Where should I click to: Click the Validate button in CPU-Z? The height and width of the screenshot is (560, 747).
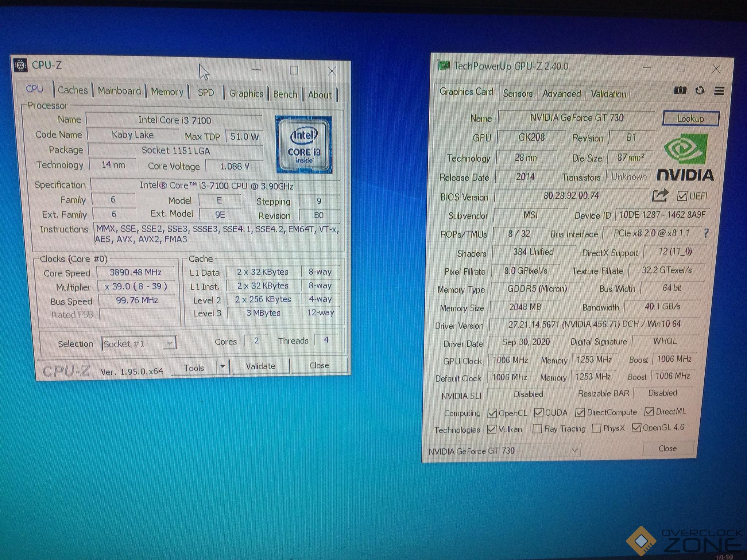tap(260, 366)
